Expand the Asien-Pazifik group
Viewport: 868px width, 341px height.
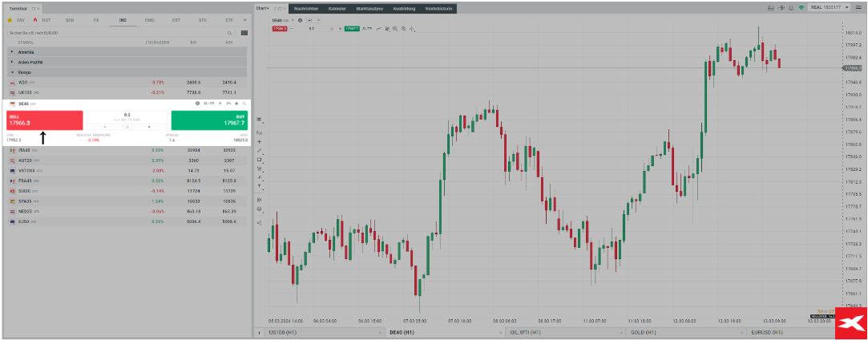point(127,62)
